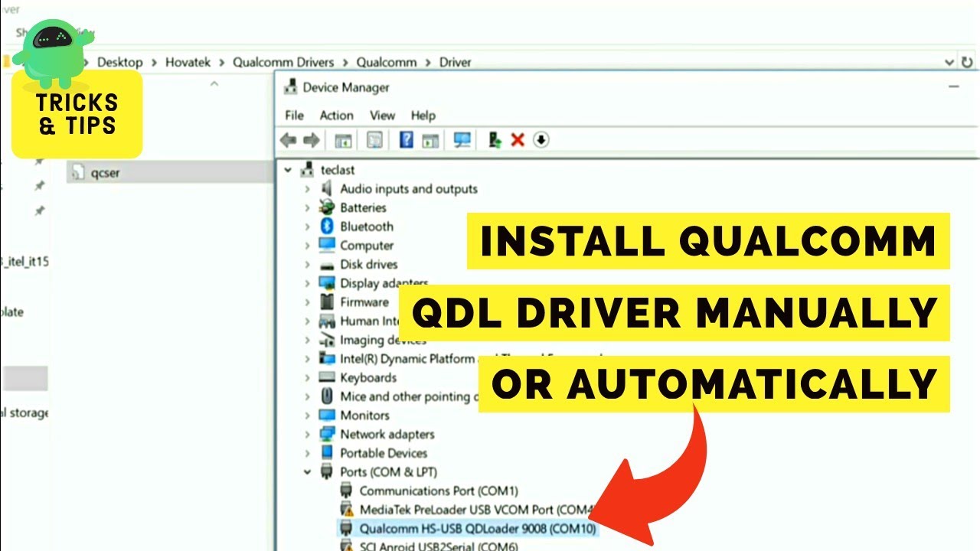Expand the Monitors node

[x=307, y=415]
